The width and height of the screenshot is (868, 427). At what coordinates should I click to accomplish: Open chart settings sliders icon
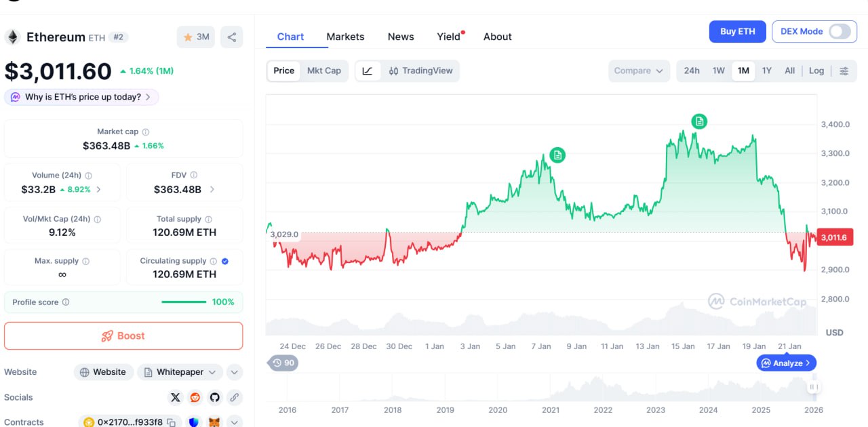pos(844,70)
